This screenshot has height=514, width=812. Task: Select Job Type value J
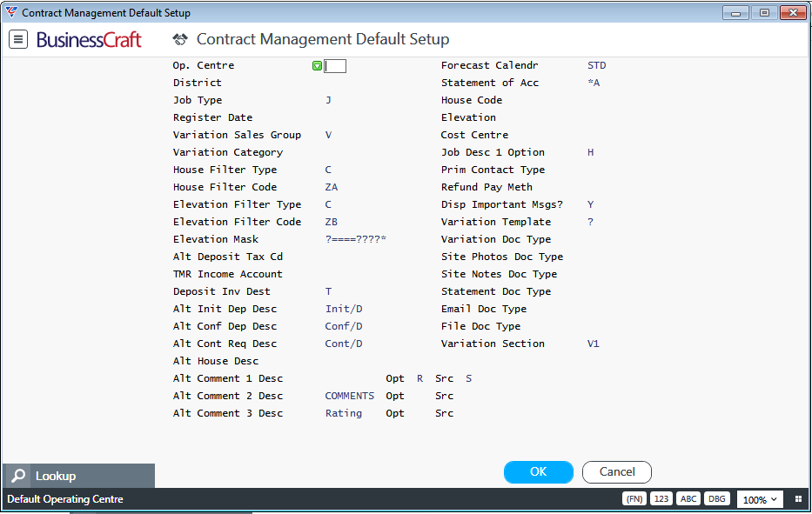pyautogui.click(x=328, y=100)
